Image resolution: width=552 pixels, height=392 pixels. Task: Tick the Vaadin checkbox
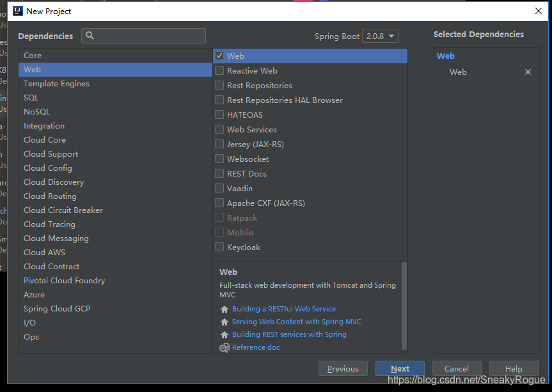(x=219, y=188)
